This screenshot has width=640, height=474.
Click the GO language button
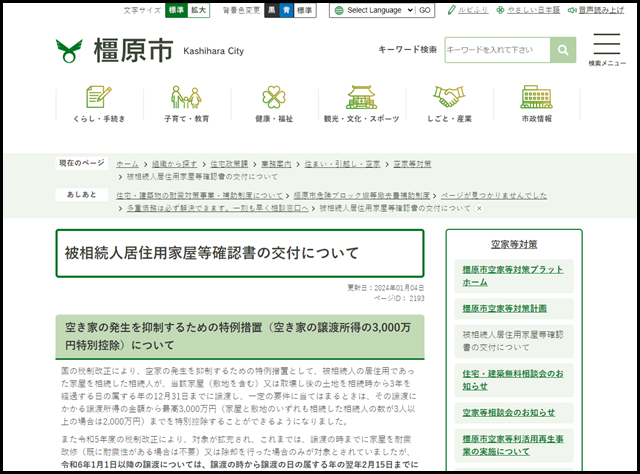click(x=425, y=11)
